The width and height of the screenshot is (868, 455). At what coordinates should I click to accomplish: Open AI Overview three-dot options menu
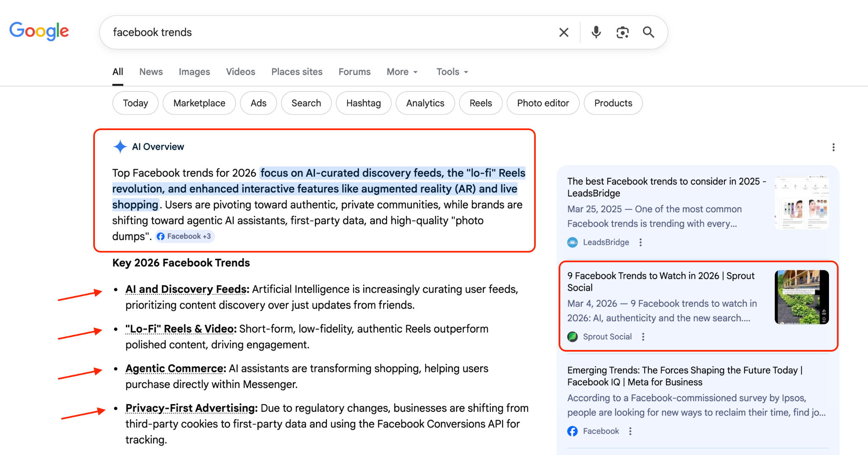(x=833, y=147)
